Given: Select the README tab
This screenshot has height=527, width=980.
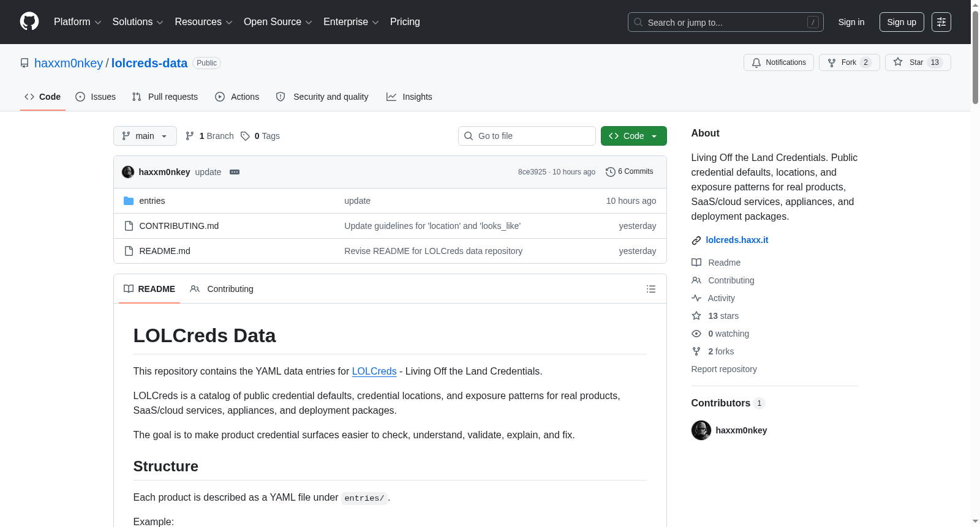Looking at the screenshot, I should 149,289.
